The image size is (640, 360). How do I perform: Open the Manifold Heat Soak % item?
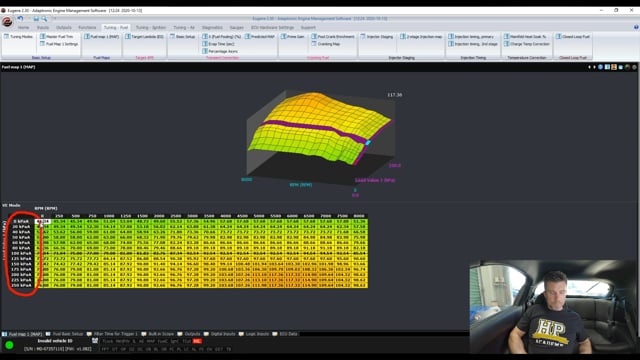525,37
